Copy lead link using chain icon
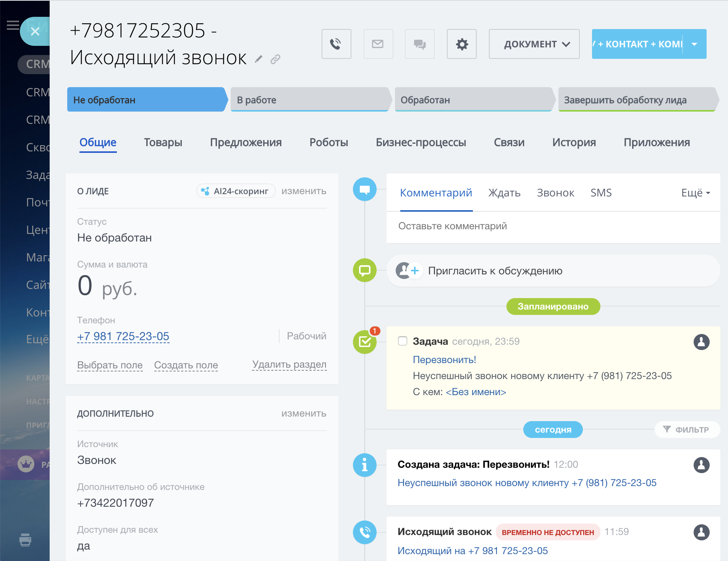Screen dimensions: 728x561 click(275, 59)
